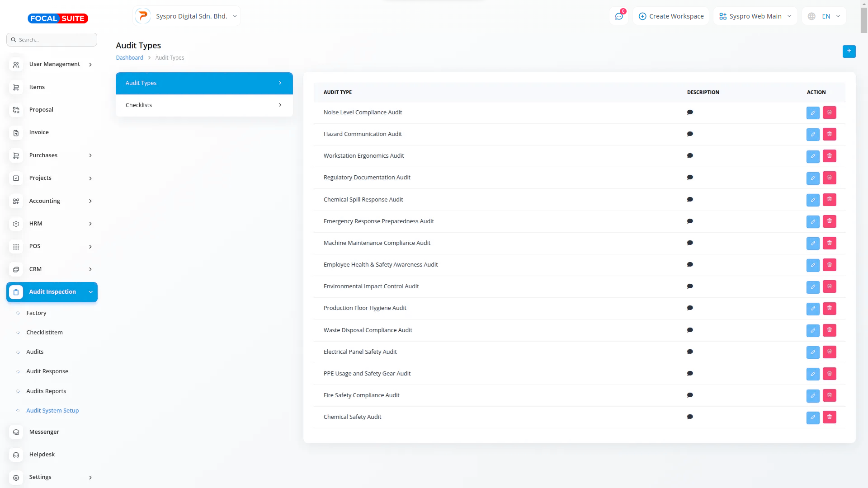The width and height of the screenshot is (868, 488).
Task: Open the Messenger sidebar icon
Action: coord(16,432)
